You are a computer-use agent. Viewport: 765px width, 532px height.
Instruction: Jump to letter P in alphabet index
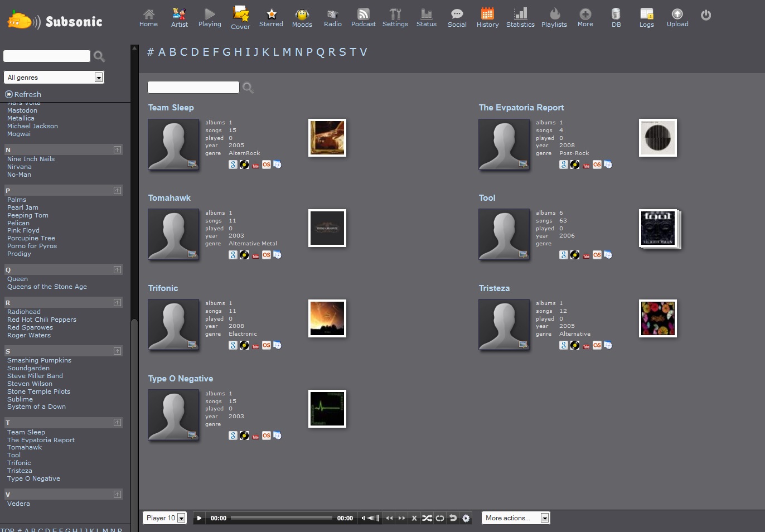click(310, 52)
